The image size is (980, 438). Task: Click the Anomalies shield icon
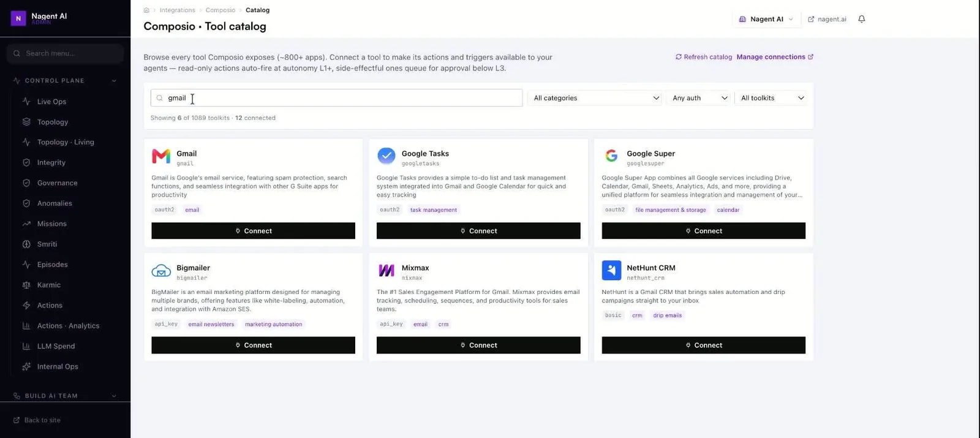click(26, 203)
